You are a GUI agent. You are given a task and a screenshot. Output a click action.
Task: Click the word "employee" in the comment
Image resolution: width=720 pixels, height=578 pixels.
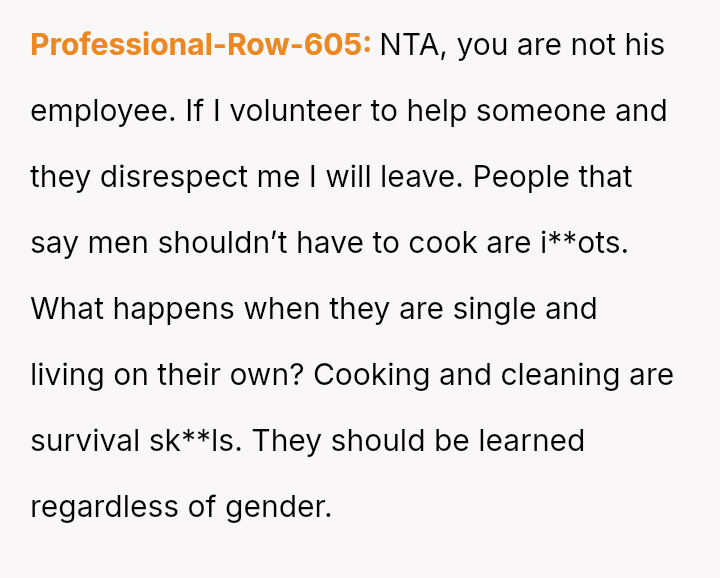103,111
